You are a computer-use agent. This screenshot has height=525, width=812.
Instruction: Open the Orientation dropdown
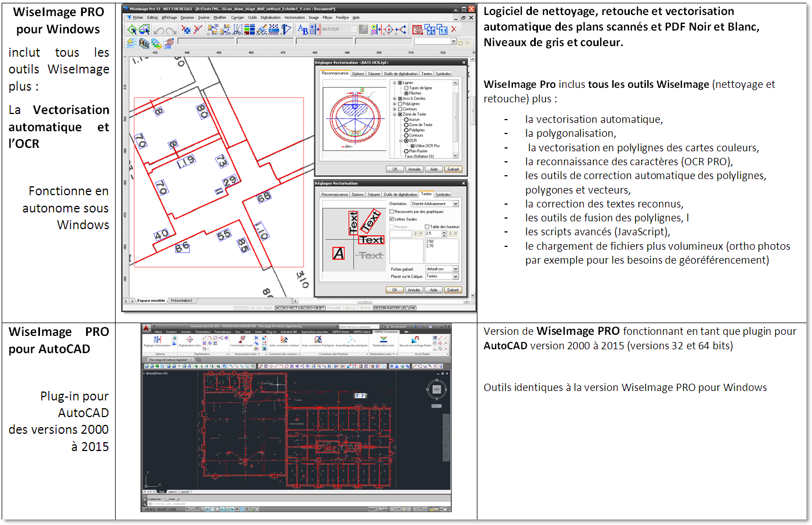pyautogui.click(x=435, y=204)
